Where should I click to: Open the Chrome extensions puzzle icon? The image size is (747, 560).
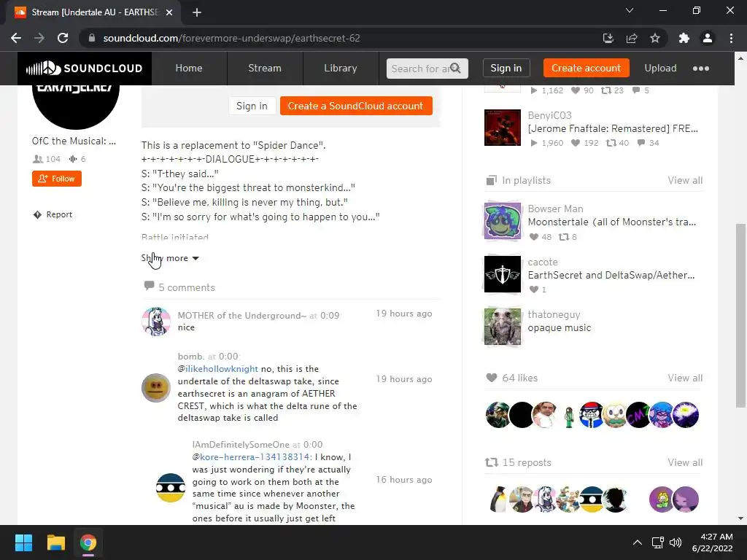click(x=684, y=38)
